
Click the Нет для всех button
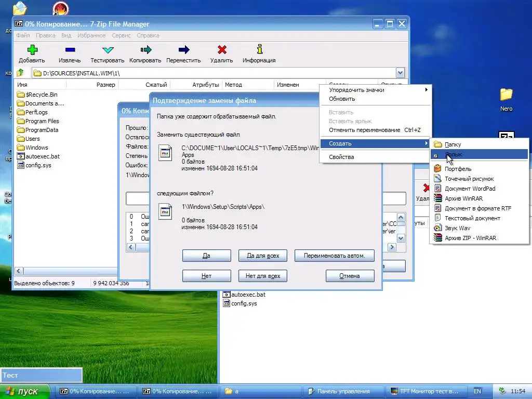click(262, 276)
